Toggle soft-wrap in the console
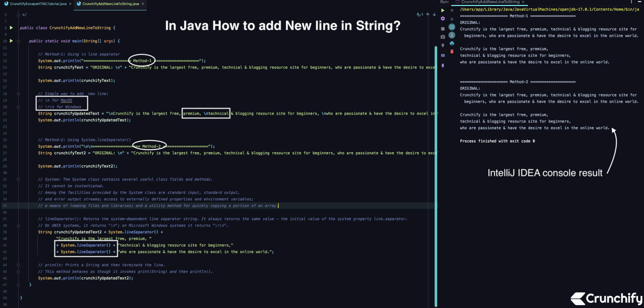 pyautogui.click(x=452, y=27)
